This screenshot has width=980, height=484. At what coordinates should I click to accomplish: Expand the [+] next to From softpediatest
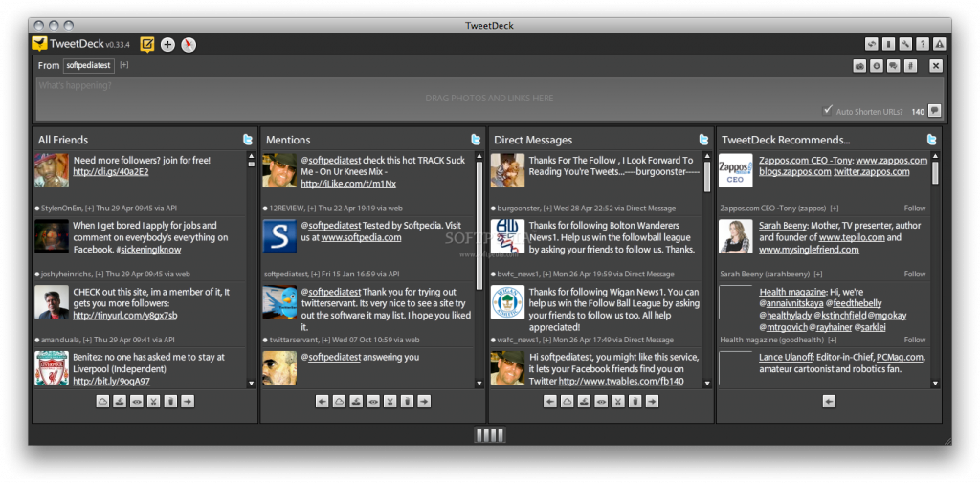click(x=124, y=65)
